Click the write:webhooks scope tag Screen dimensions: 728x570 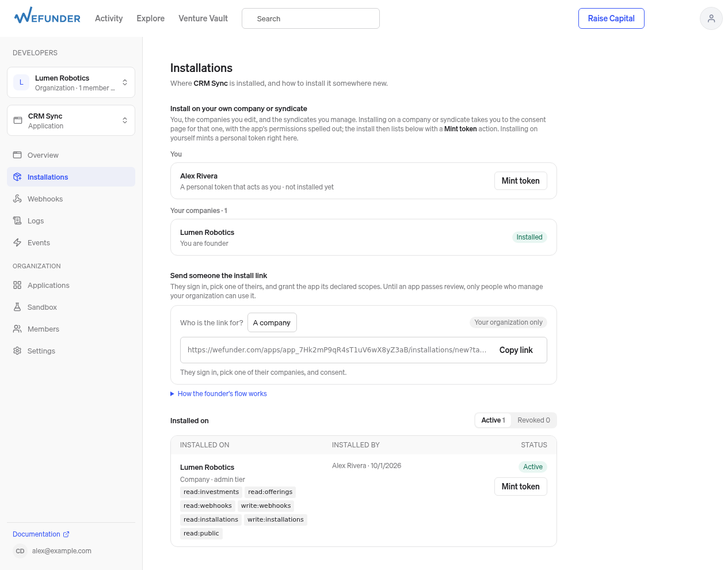coord(266,506)
